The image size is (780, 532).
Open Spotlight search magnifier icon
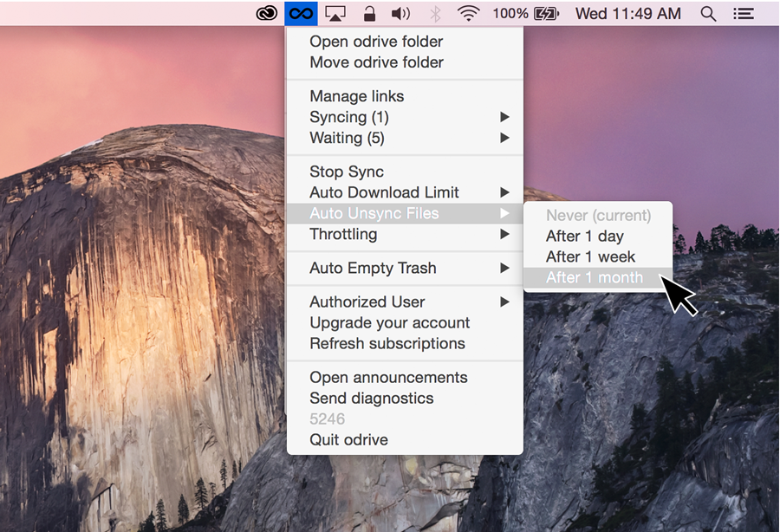pos(708,14)
